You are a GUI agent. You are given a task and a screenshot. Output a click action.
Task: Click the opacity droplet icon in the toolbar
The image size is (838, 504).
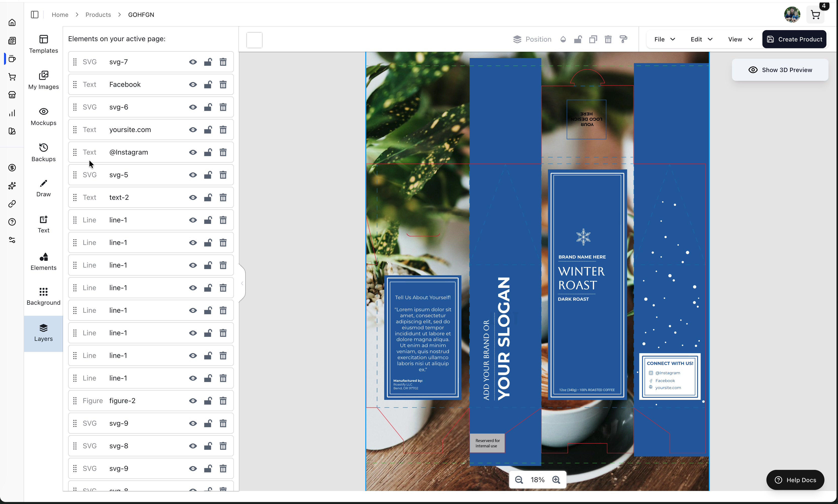(563, 39)
